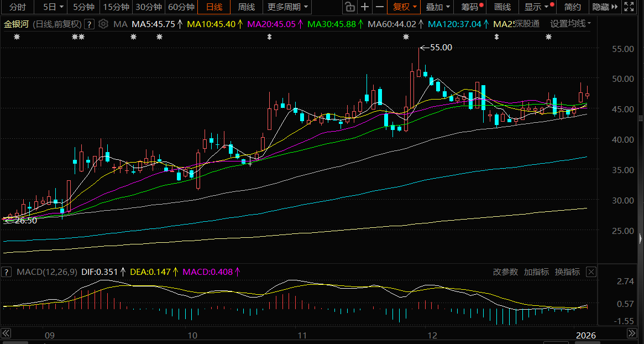Select the MA120:37.04 label
Screen dimensions: 644x344
click(x=454, y=24)
